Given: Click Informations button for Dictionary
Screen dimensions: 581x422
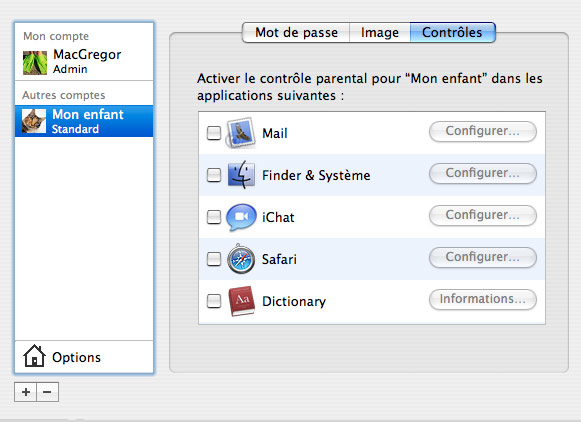Looking at the screenshot, I should (483, 299).
